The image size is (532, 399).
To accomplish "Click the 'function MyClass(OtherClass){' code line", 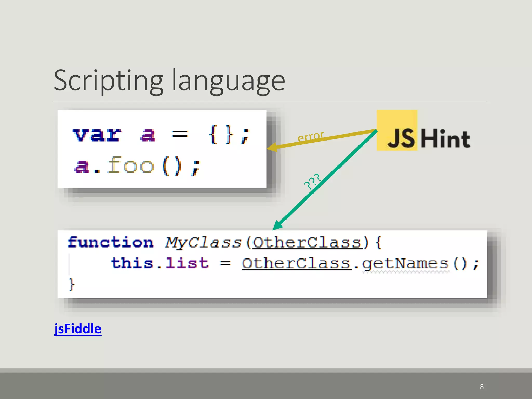I will 224,243.
